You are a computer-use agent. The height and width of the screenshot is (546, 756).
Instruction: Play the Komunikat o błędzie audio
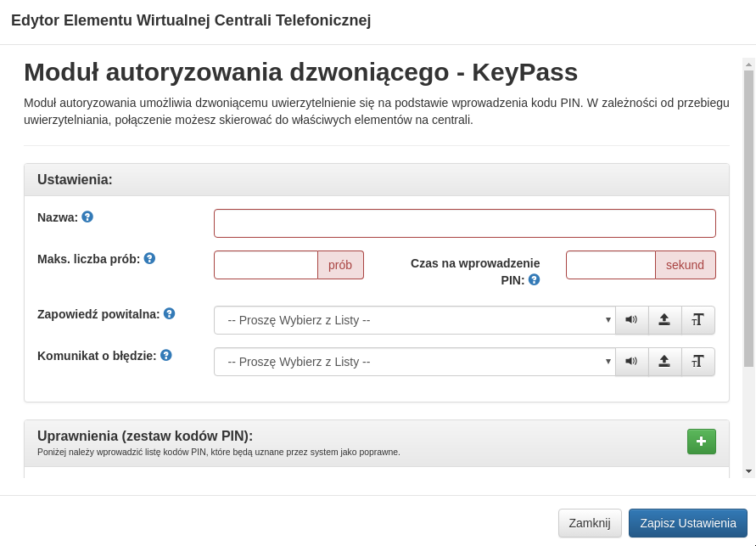point(631,362)
